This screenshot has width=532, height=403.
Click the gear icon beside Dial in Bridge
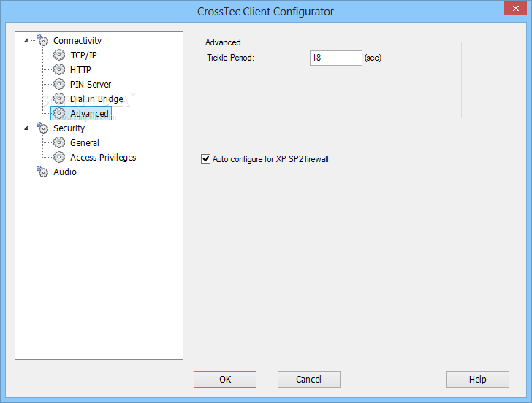[59, 99]
